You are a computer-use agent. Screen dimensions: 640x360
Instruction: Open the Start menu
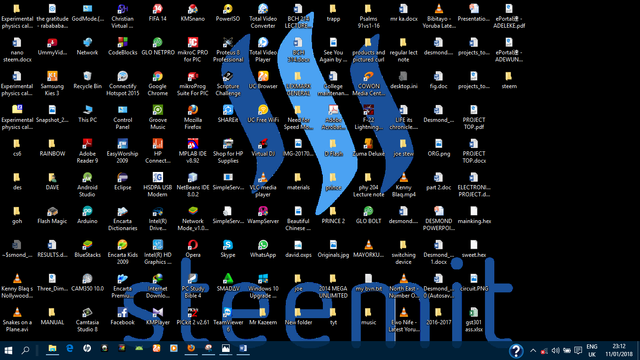point(8,350)
